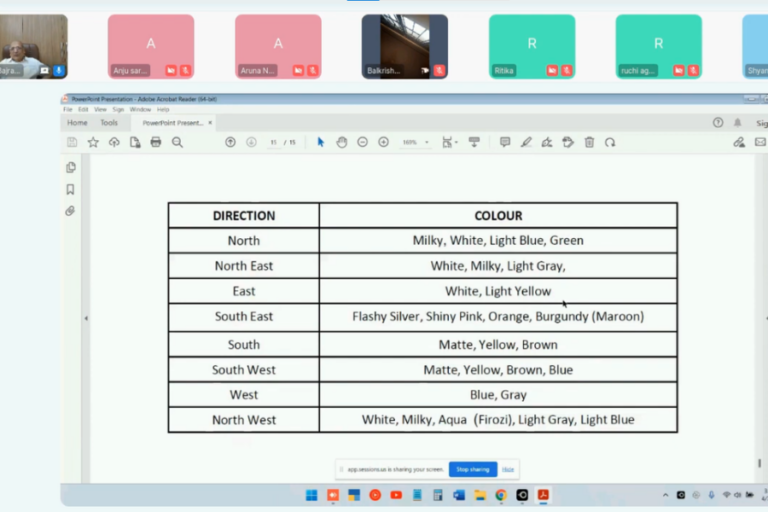Image resolution: width=768 pixels, height=512 pixels.
Task: Click the 'Blue, Gray' colour cell
Action: [498, 394]
